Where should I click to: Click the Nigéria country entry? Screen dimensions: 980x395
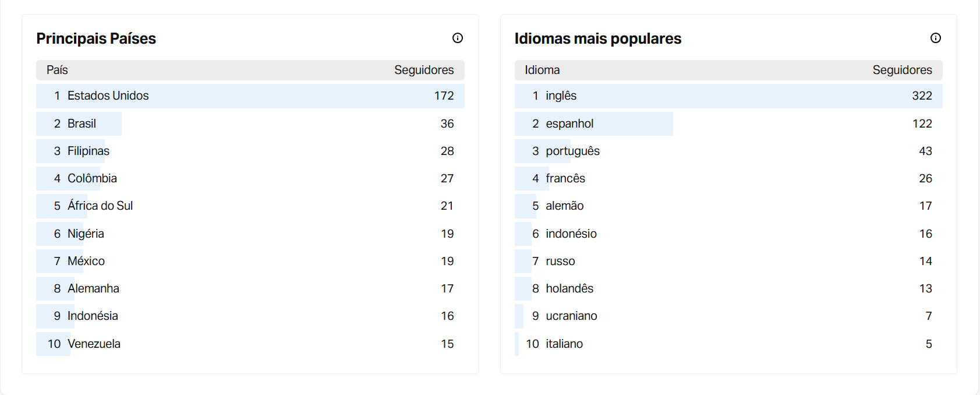pos(250,234)
